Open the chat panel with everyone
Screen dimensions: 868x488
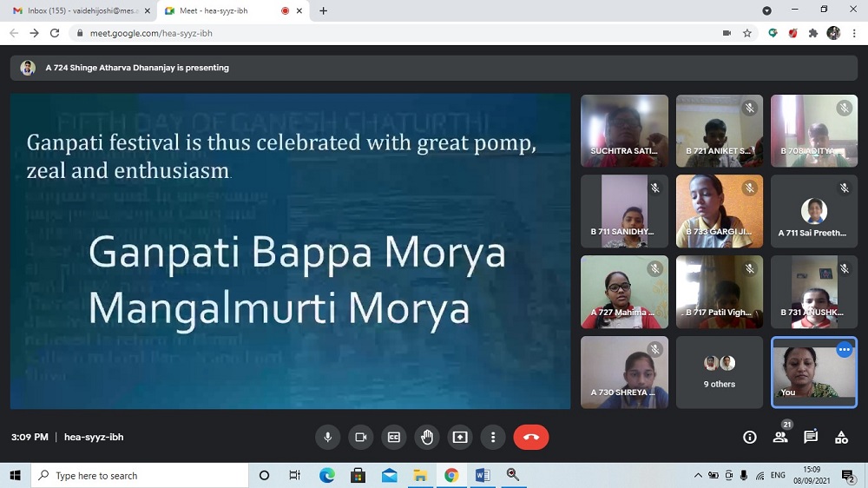811,437
